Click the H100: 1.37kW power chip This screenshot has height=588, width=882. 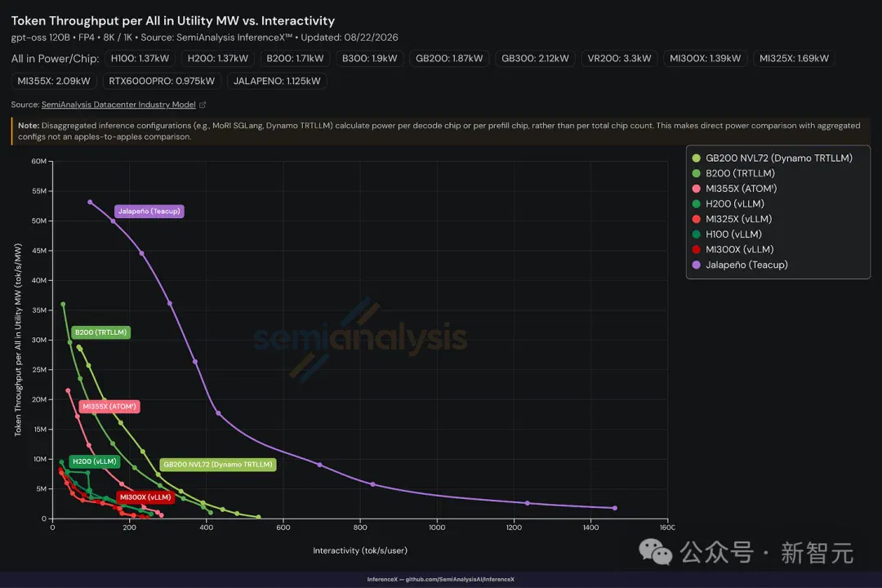[x=140, y=59]
